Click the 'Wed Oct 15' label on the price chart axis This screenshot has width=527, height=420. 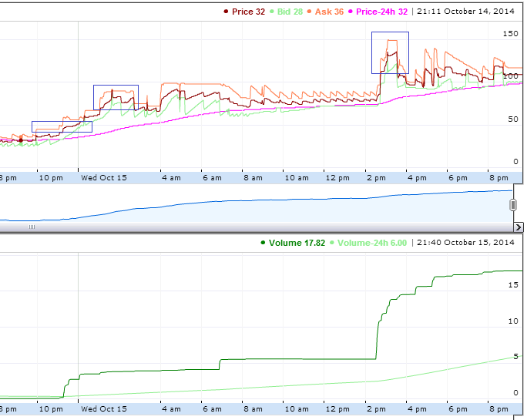coord(104,177)
